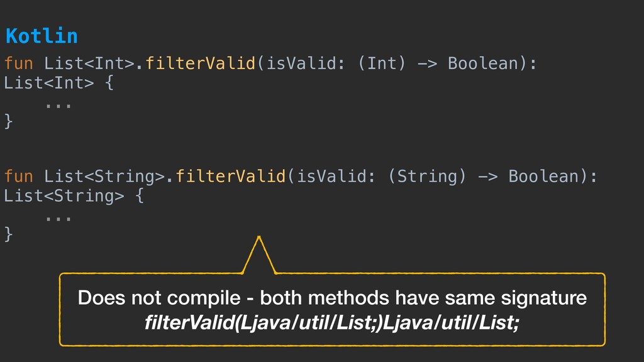Image resolution: width=644 pixels, height=362 pixels.
Task: Click the first filterValid function name
Action: [x=201, y=63]
